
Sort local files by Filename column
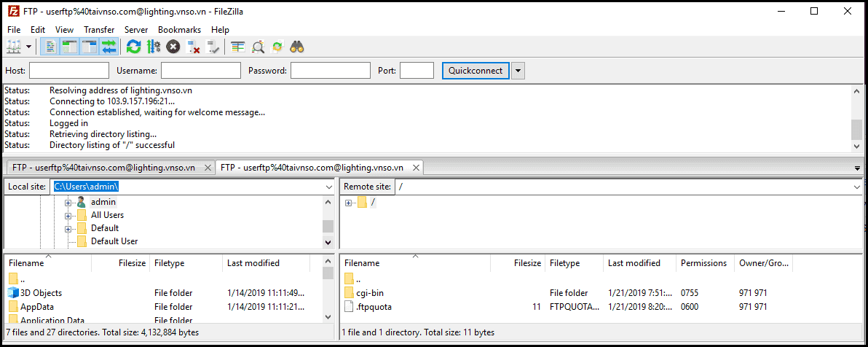pyautogui.click(x=48, y=262)
